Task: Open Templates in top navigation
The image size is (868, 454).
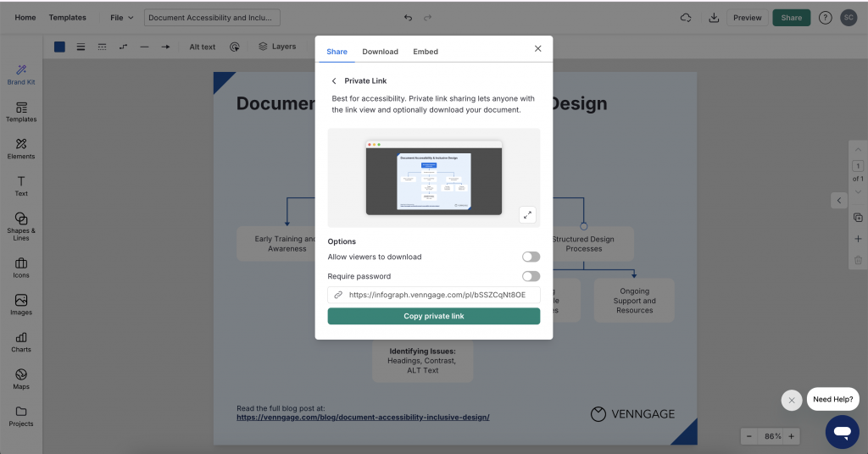Action: coord(68,18)
